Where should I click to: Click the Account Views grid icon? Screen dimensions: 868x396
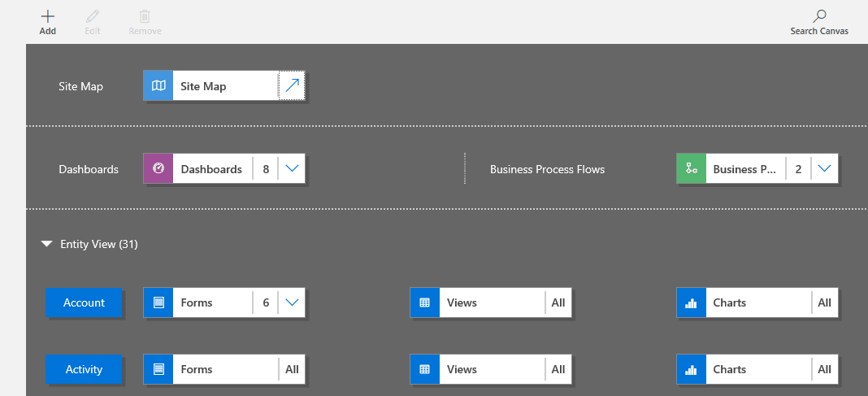(x=425, y=302)
